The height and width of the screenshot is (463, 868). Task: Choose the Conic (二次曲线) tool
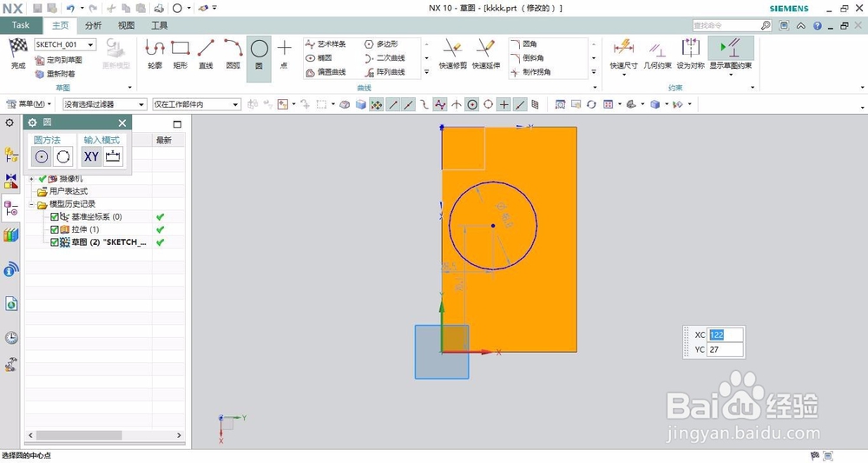click(x=385, y=57)
